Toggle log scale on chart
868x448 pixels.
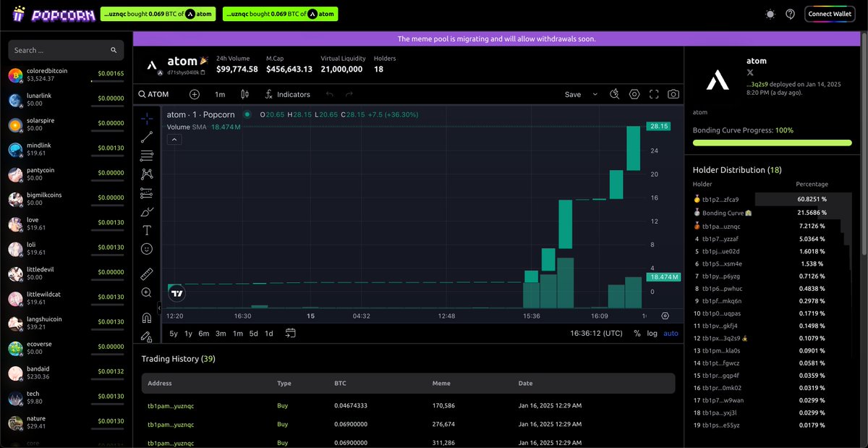coord(652,334)
